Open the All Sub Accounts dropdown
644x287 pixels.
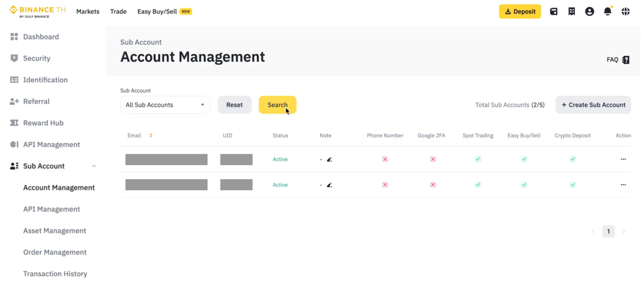pos(165,105)
